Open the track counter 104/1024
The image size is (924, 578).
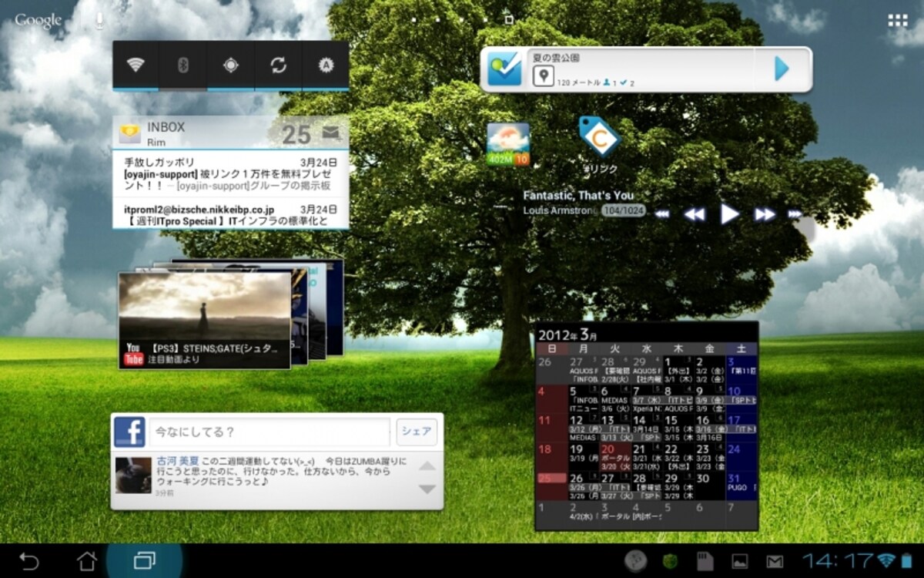624,210
